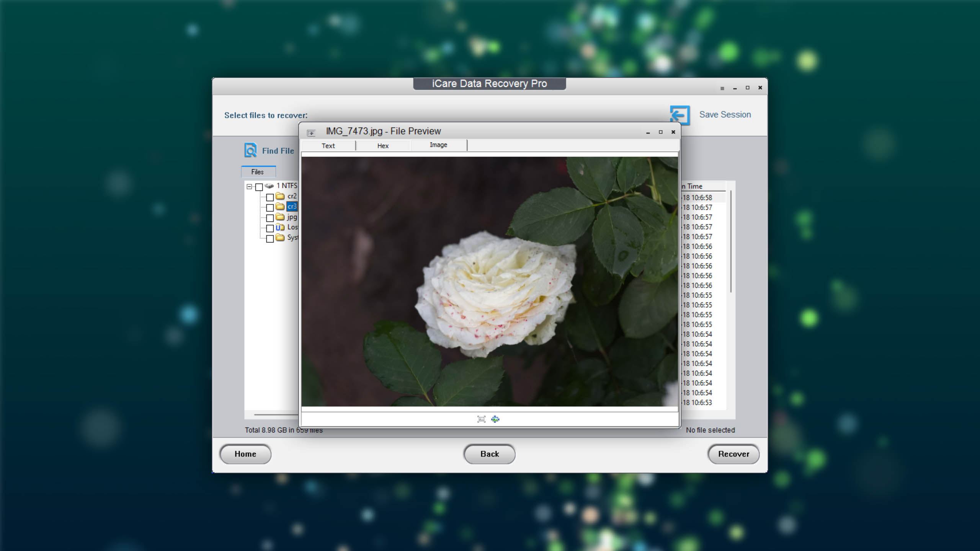Click the 'Total 8.98 GB' status text

pos(284,430)
